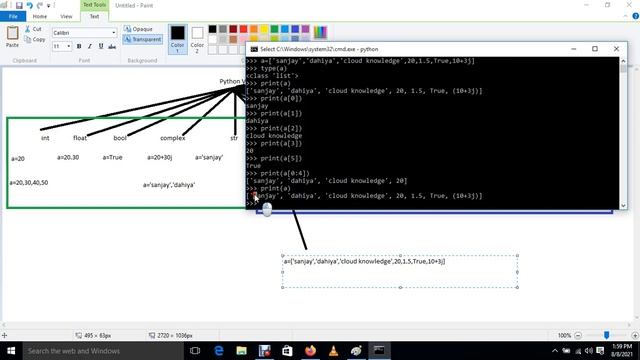Toggle Italic text formatting
The height and width of the screenshot is (360, 640).
pyautogui.click(x=90, y=47)
